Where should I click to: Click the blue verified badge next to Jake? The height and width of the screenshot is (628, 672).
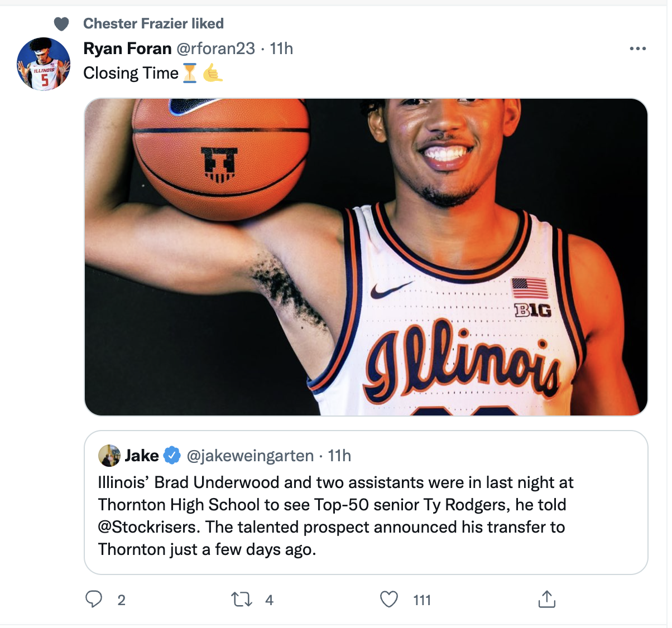172,456
